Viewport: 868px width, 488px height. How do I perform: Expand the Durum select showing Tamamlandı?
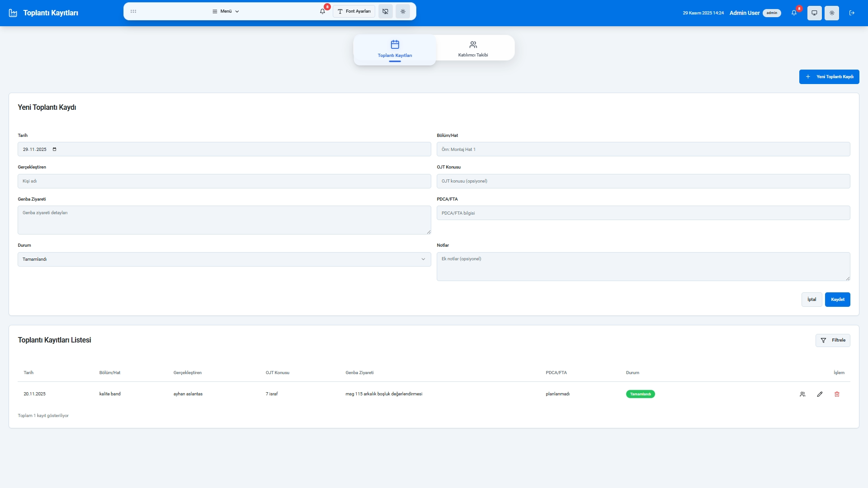(x=224, y=259)
